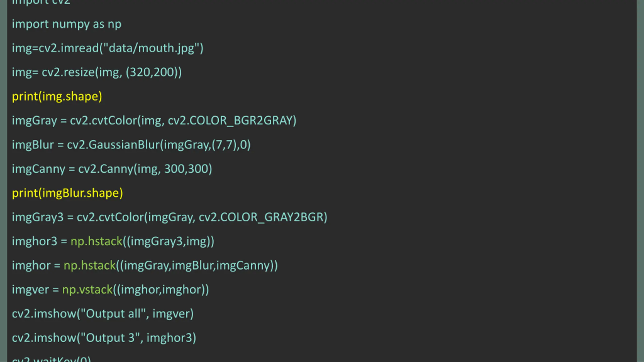
Task: Click the imgGray3 COLOR_GRAY2BGR line
Action: pos(170,217)
